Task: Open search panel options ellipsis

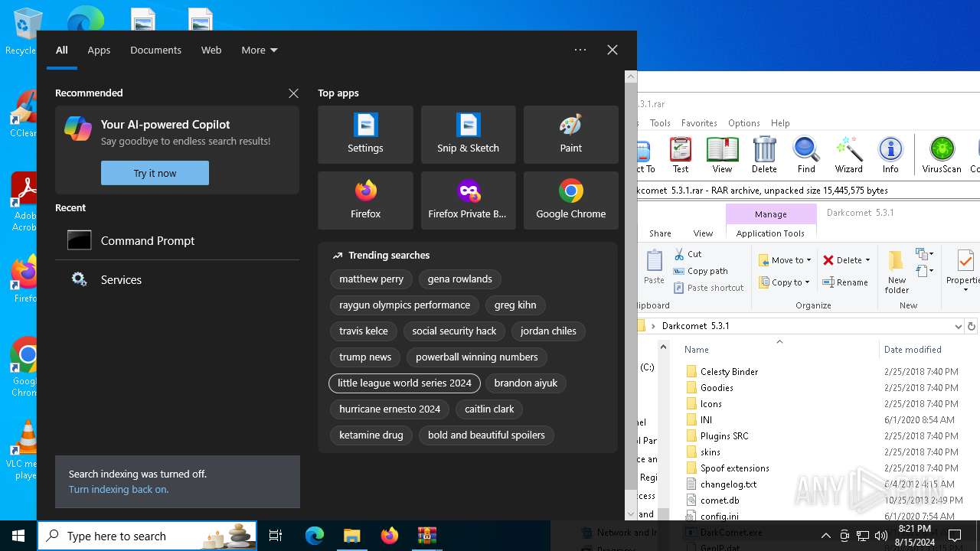Action: point(580,50)
